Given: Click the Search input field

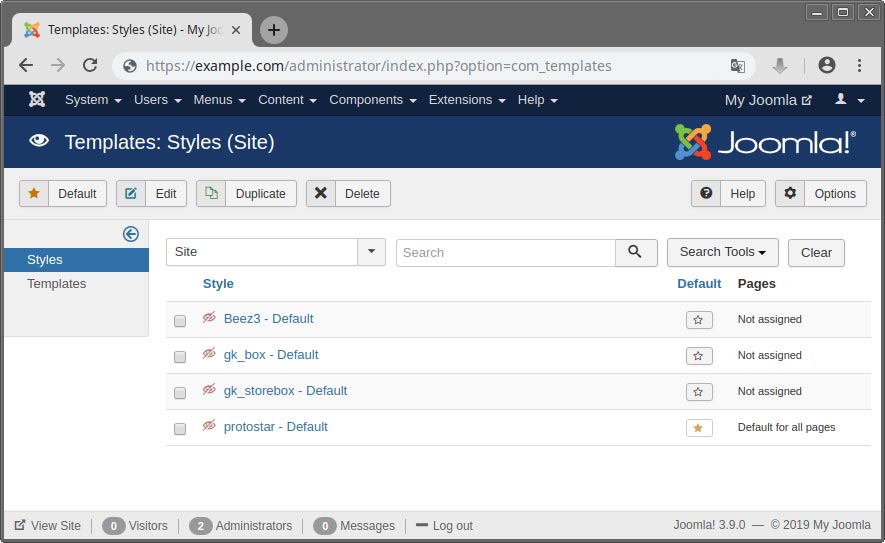Looking at the screenshot, I should click(506, 253).
